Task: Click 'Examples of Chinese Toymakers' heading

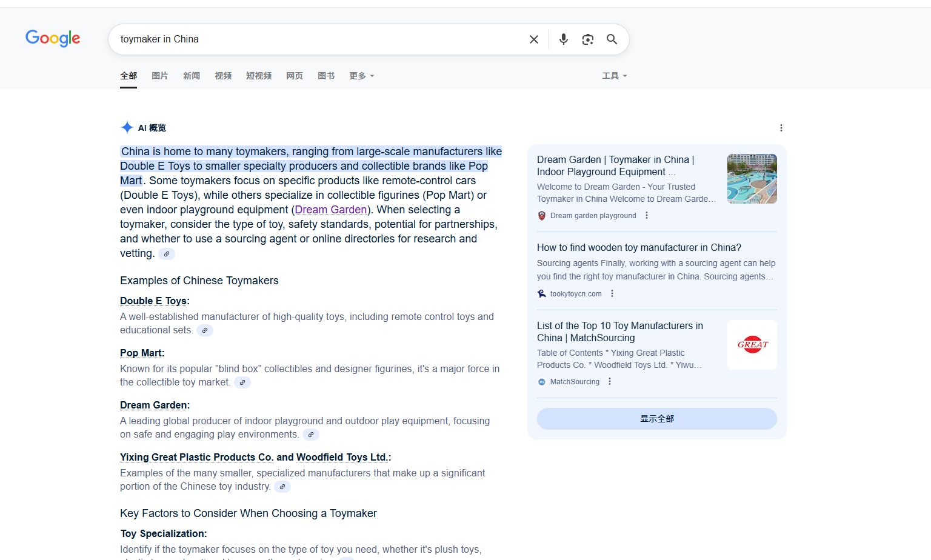Action: tap(199, 281)
